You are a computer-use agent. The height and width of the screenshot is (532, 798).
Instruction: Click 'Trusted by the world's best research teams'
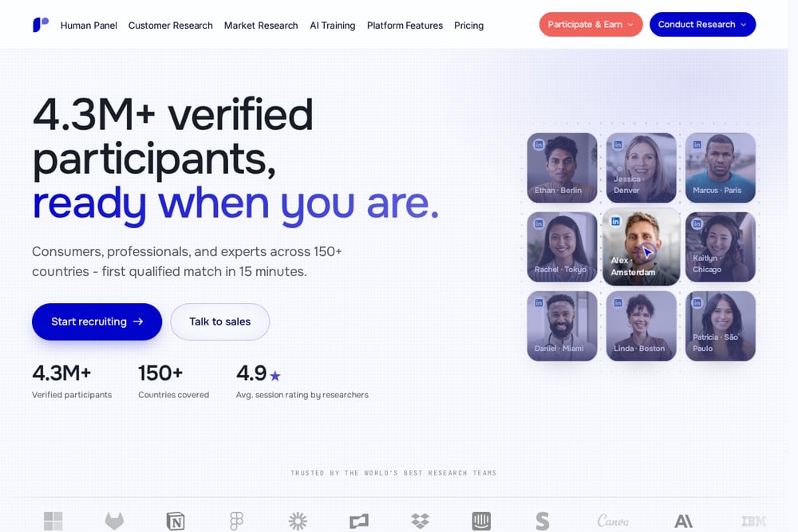click(x=393, y=473)
